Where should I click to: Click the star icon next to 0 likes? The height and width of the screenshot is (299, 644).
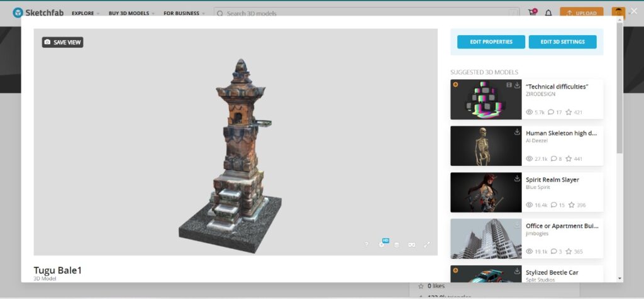421,286
